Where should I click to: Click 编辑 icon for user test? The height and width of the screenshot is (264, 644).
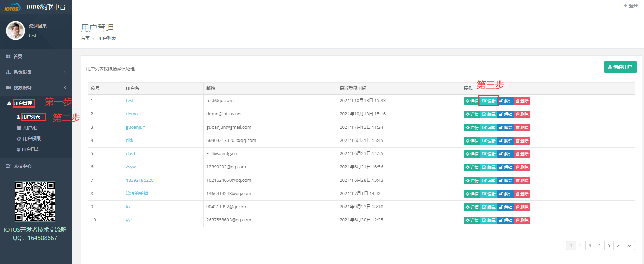pos(484,101)
